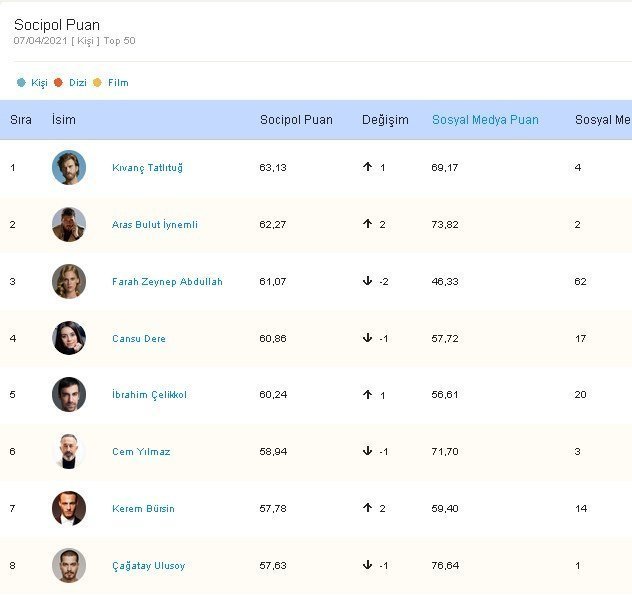Select the Film category dot
The width and height of the screenshot is (632, 595).
click(97, 83)
